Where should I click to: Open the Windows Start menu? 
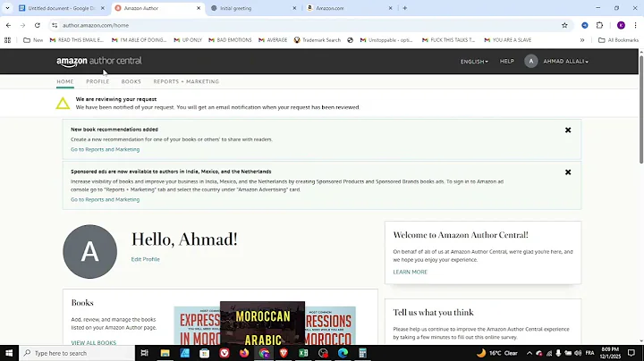coord(9,353)
